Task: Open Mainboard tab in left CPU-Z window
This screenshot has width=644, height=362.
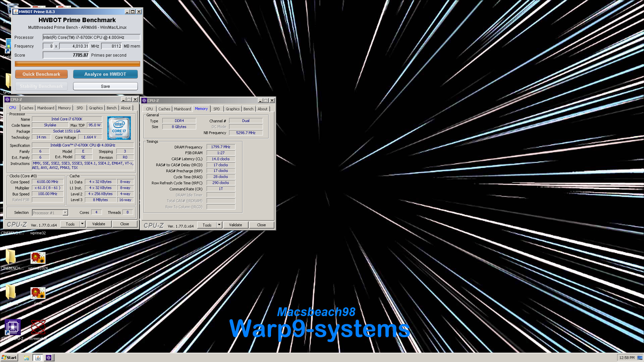Action: coord(46,108)
